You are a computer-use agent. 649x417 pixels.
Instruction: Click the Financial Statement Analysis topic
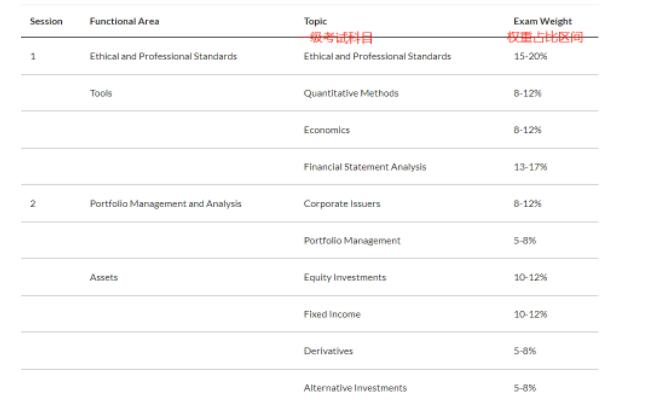click(365, 167)
